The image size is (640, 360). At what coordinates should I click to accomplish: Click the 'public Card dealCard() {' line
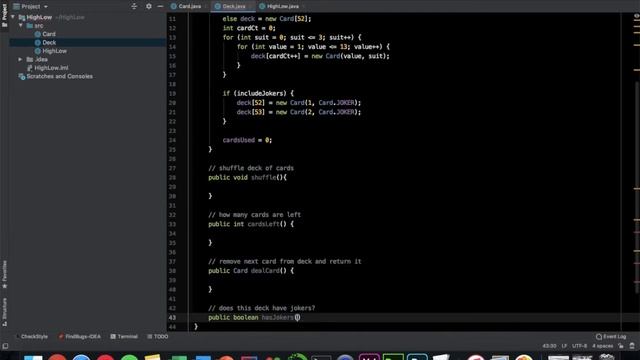[251, 271]
